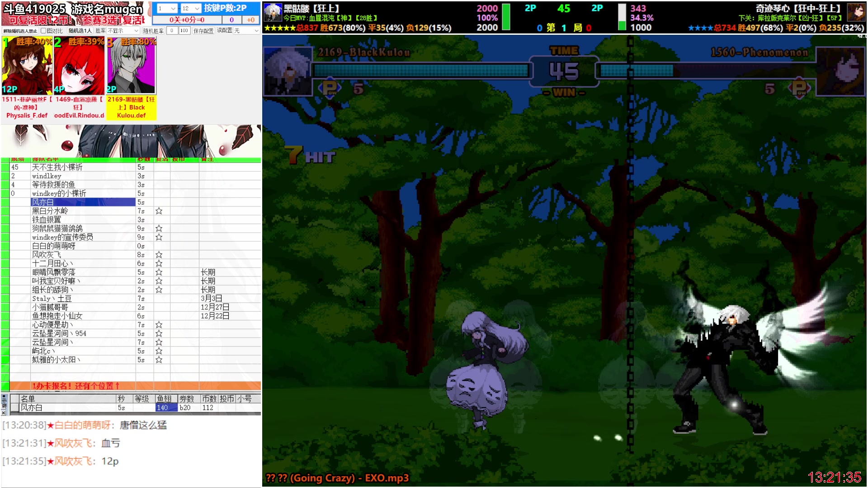
Task: Click the 解除随机选人禁止 button
Action: (20, 31)
